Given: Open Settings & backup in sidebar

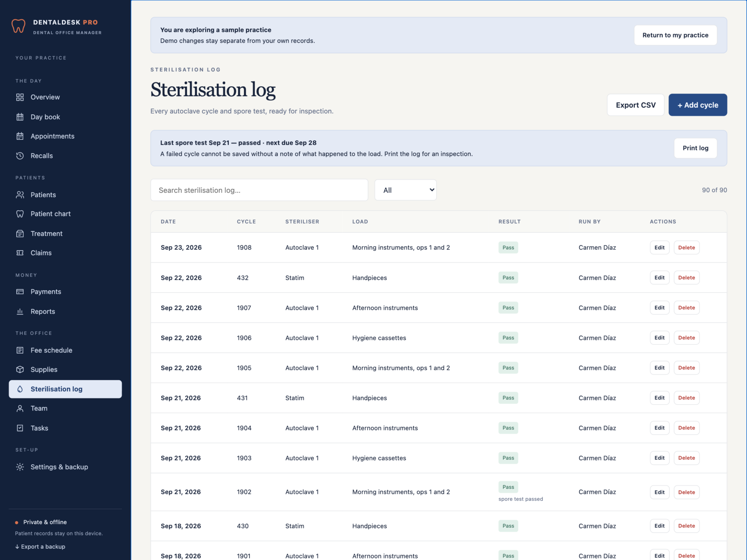Looking at the screenshot, I should [65, 467].
